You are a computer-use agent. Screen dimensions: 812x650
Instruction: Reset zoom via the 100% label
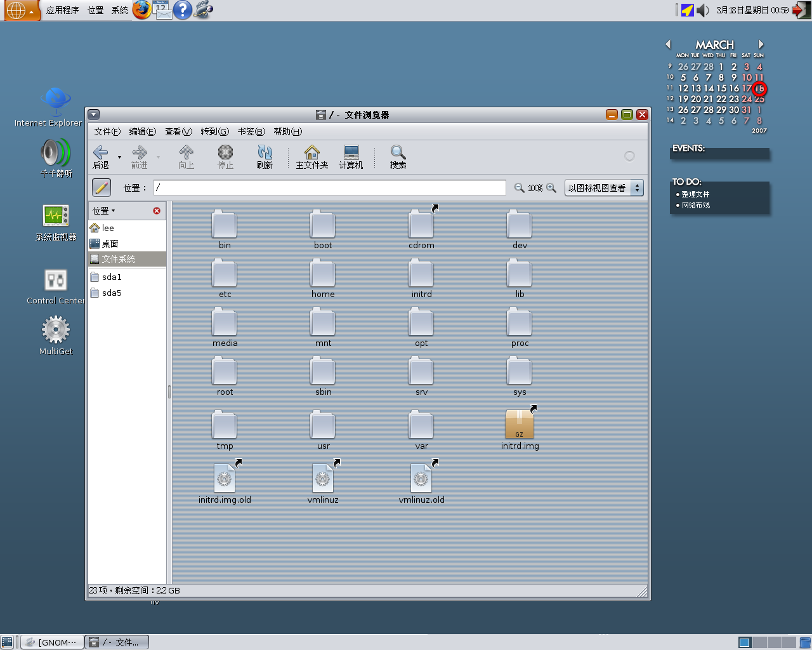click(x=535, y=188)
